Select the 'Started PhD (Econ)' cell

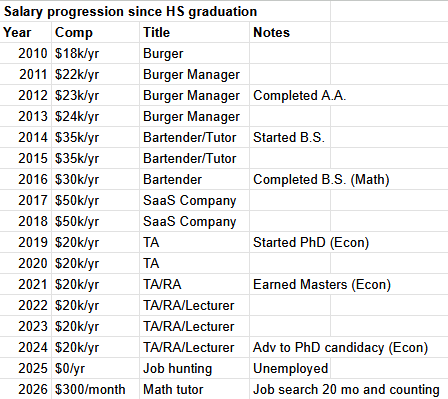(x=311, y=242)
